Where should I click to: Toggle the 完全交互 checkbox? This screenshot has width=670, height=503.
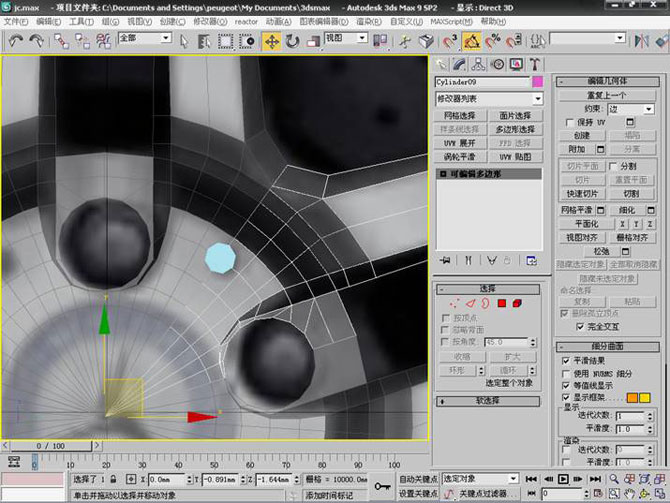tap(581, 326)
